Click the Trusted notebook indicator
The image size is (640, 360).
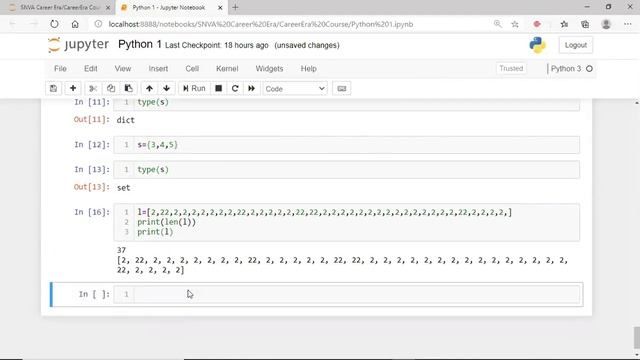click(511, 69)
